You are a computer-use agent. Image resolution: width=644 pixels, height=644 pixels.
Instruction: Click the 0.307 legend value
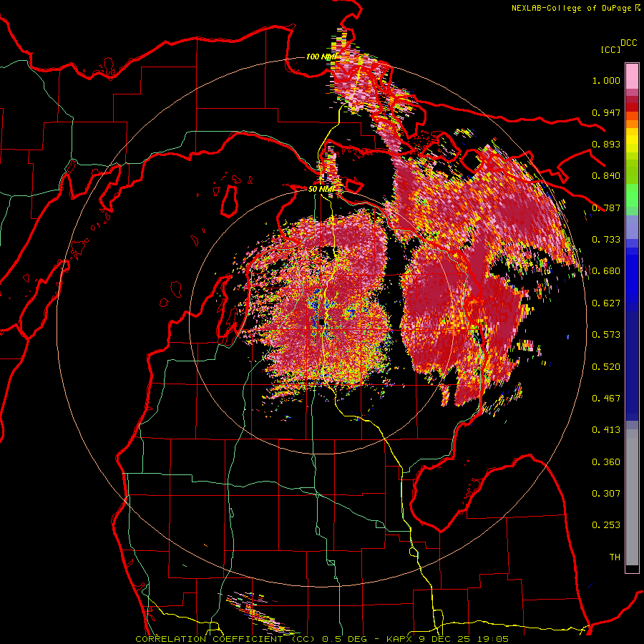pos(606,494)
